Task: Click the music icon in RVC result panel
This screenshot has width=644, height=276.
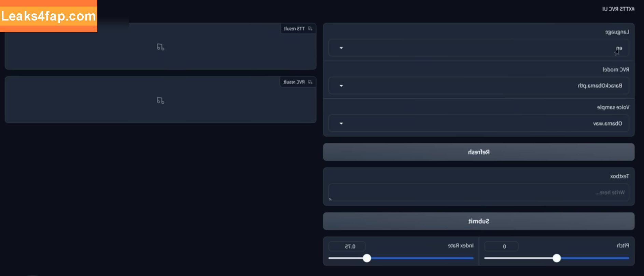Action: 160,100
